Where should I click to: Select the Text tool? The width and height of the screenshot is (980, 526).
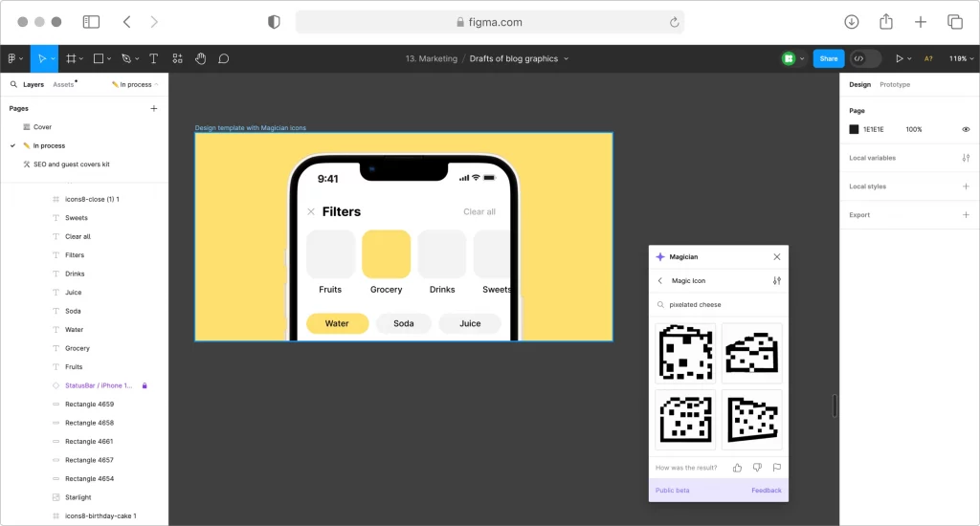(154, 58)
